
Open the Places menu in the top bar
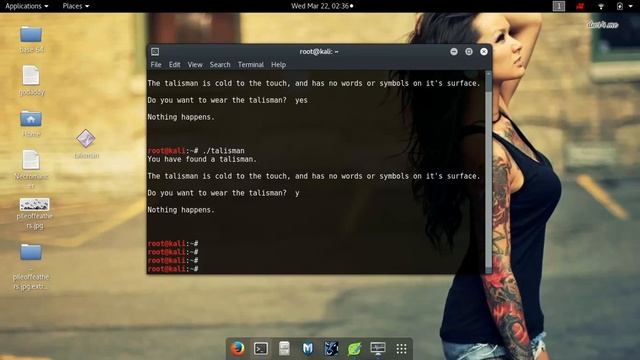coord(76,6)
